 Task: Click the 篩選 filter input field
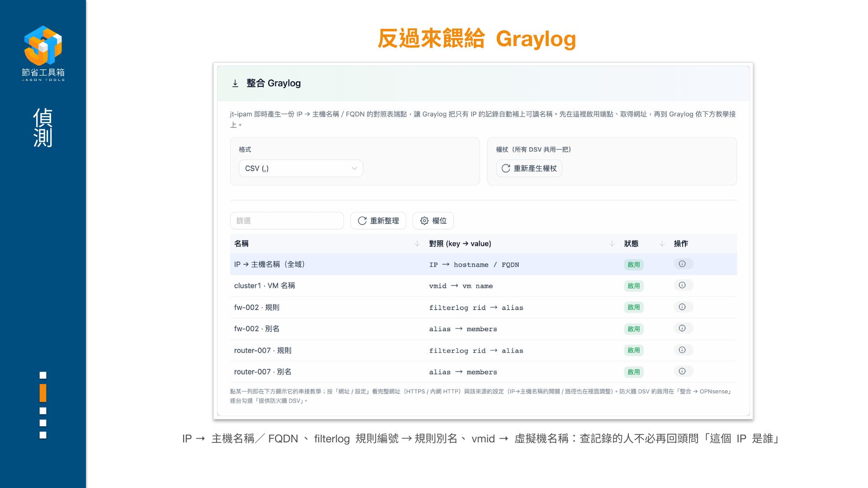pyautogui.click(x=287, y=221)
